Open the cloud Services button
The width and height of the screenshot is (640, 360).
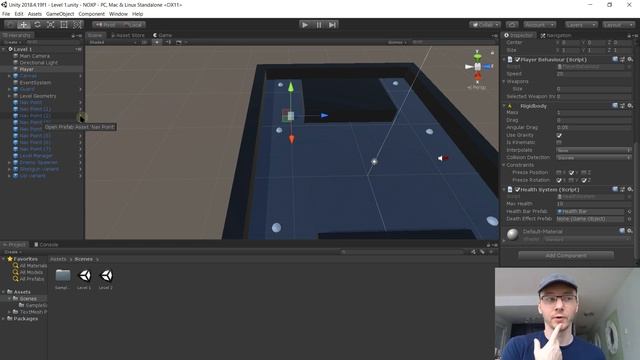[512, 25]
